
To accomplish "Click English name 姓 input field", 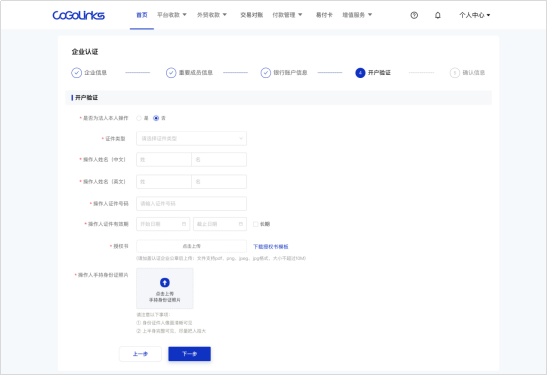I will pyautogui.click(x=164, y=182).
